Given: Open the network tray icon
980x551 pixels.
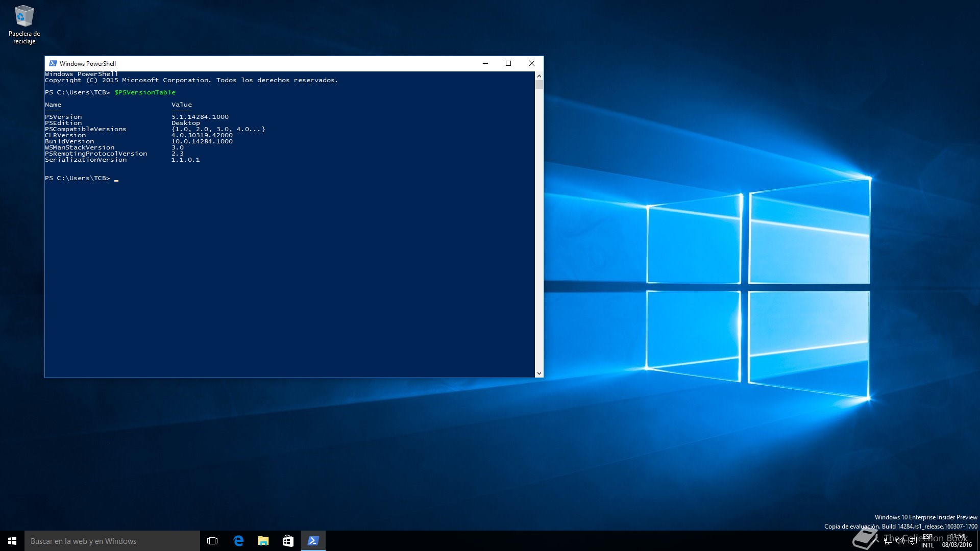Looking at the screenshot, I should 888,541.
